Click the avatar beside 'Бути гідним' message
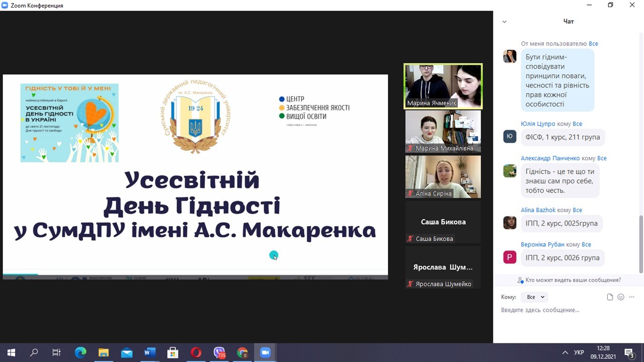The width and height of the screenshot is (644, 362). pyautogui.click(x=510, y=56)
